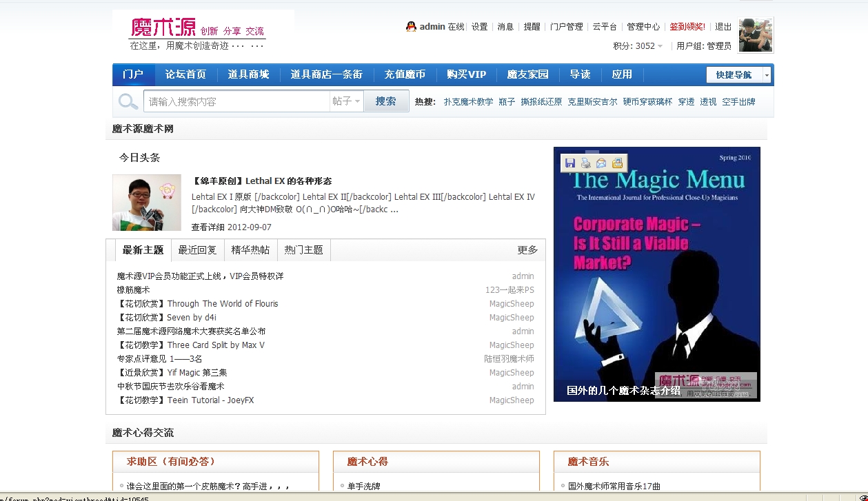Open 充值魔币 in the nav bar
868x501 pixels.
point(405,74)
